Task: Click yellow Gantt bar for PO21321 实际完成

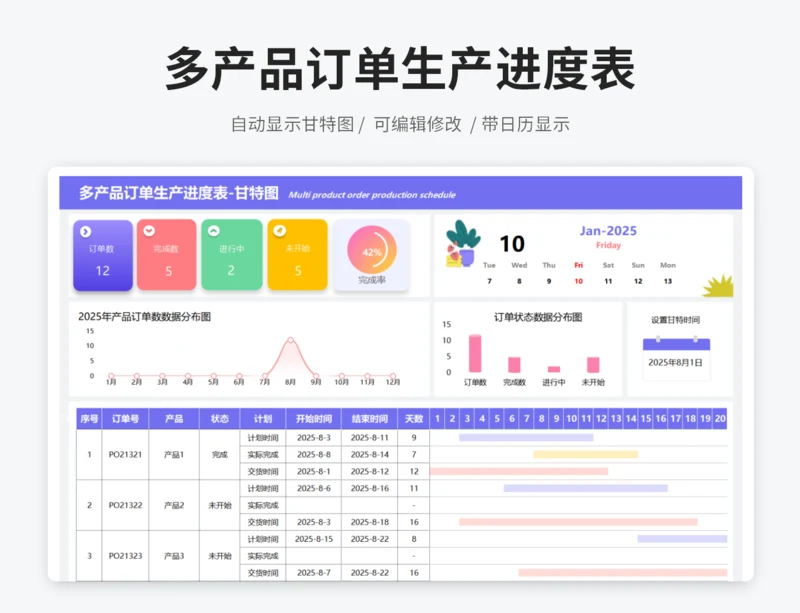Action: (x=586, y=454)
